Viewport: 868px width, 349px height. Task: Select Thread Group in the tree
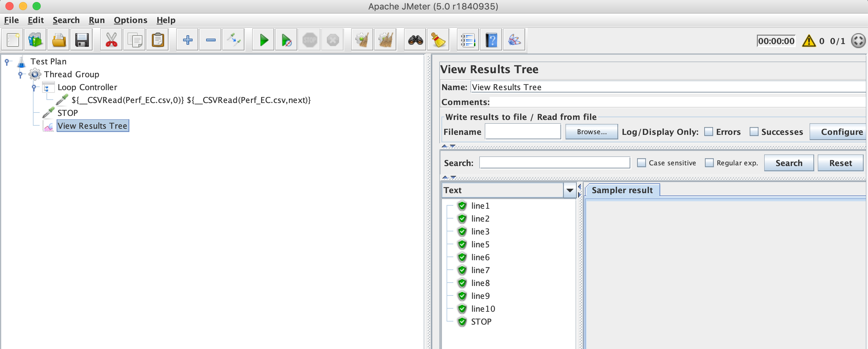[72, 75]
